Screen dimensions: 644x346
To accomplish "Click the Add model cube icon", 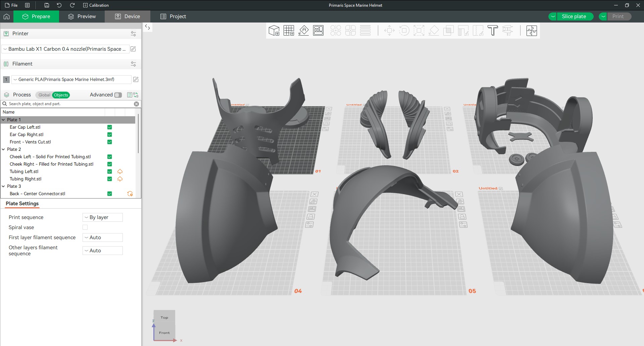I will [274, 31].
